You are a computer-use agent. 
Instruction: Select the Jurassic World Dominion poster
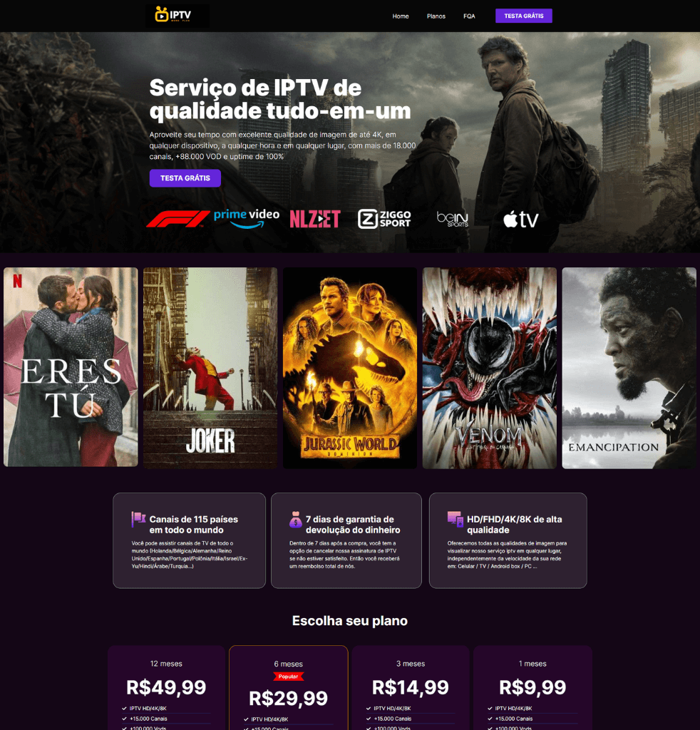click(x=350, y=368)
